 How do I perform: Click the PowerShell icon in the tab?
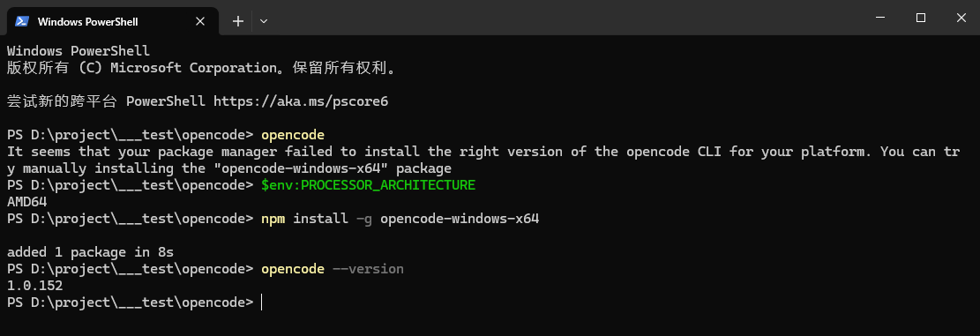(22, 21)
